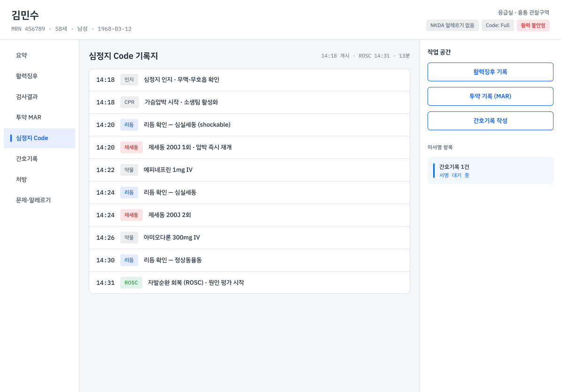Select the 제세동 200J 2회 entry
The height and width of the screenshot is (392, 561).
pyautogui.click(x=249, y=215)
